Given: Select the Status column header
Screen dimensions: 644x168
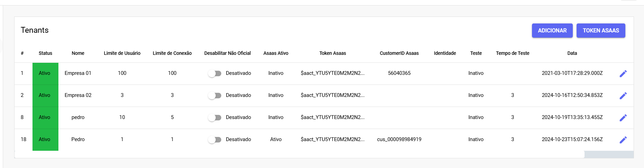Looking at the screenshot, I should pyautogui.click(x=45, y=53).
